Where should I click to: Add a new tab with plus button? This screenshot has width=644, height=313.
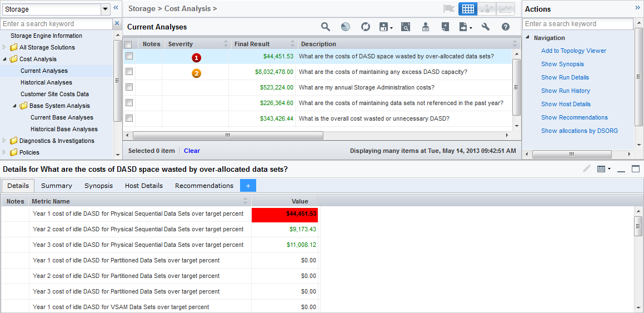248,186
